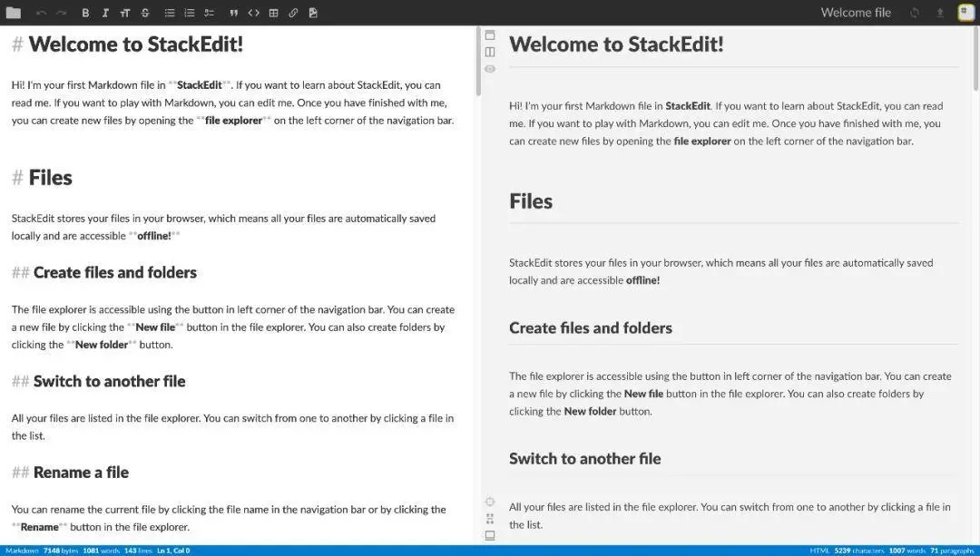Apply bold formatting from the toolbar
Viewport: 980px width, 556px height.
[x=85, y=13]
